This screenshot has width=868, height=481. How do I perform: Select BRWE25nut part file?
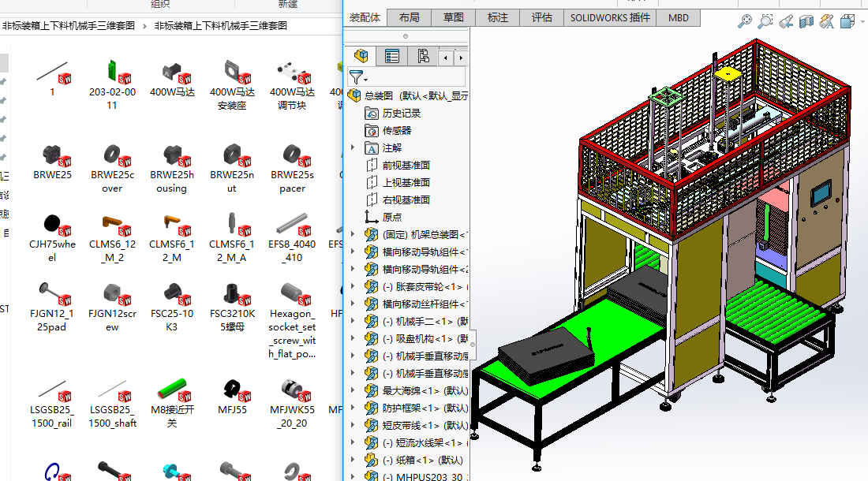click(232, 168)
